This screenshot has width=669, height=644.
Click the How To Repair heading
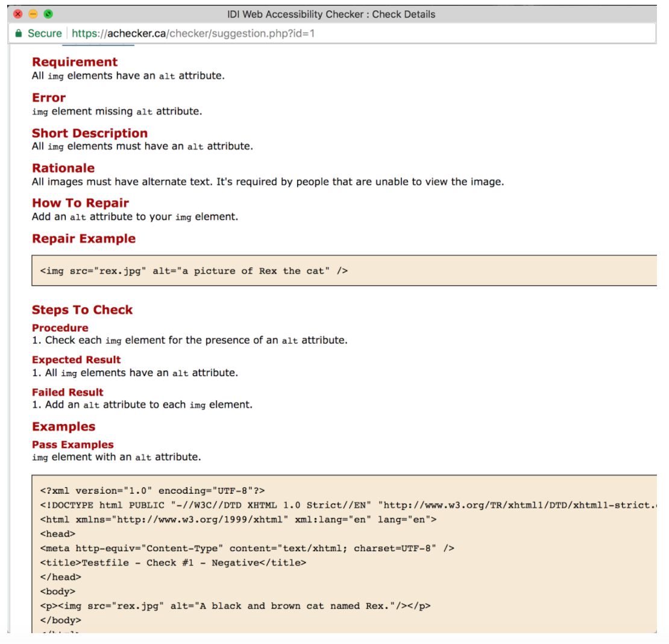click(x=80, y=203)
